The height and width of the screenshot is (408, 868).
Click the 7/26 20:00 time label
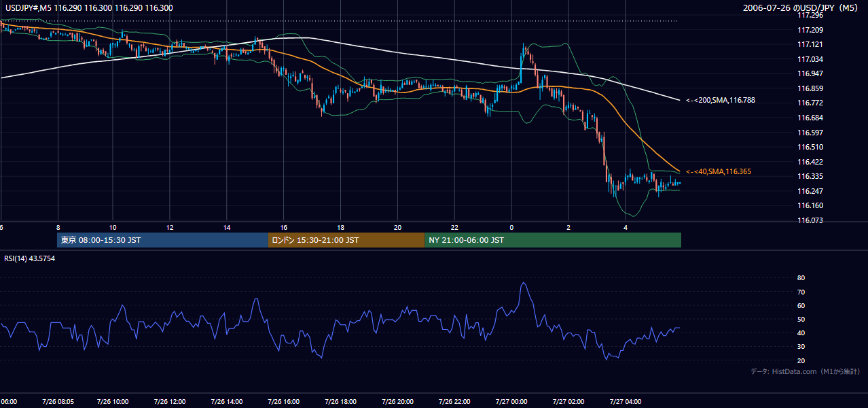click(398, 401)
